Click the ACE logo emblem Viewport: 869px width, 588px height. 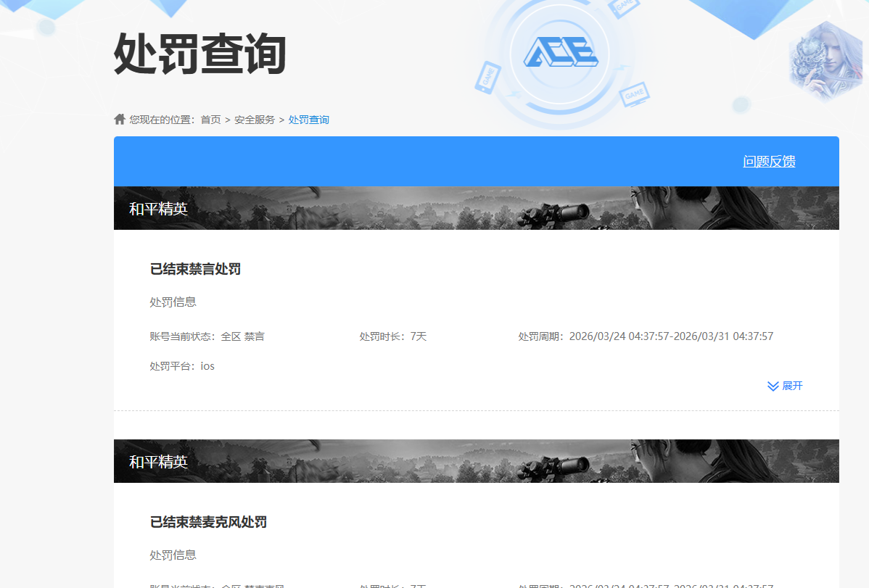click(x=560, y=53)
